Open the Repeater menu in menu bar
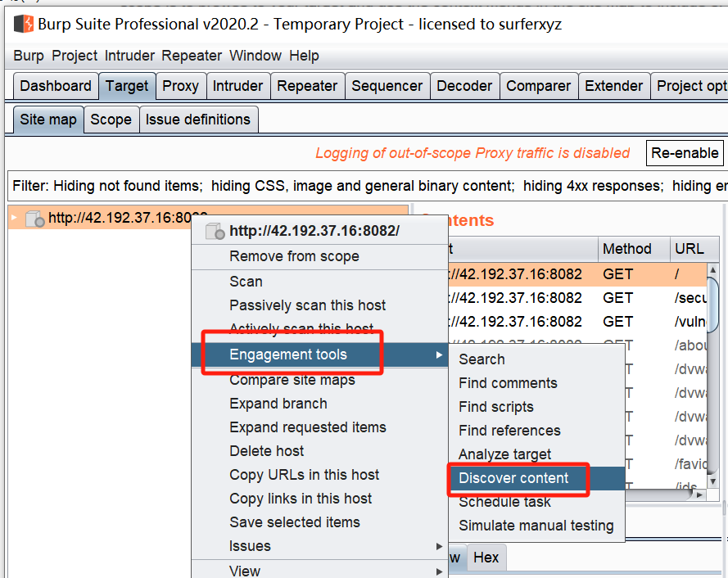This screenshot has height=578, width=728. (192, 56)
